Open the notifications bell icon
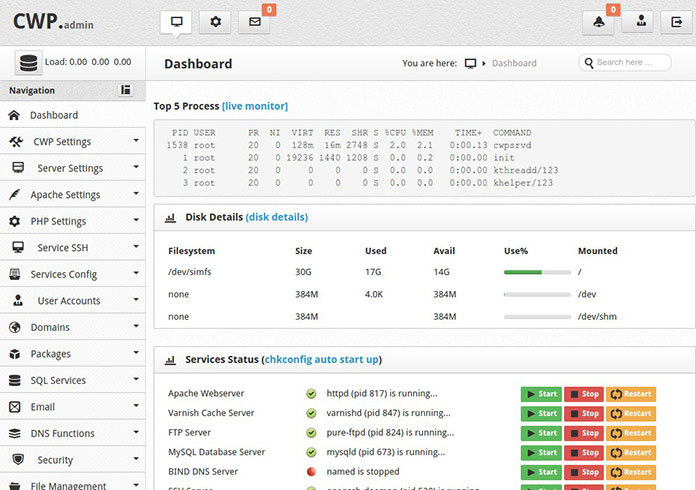 tap(598, 22)
